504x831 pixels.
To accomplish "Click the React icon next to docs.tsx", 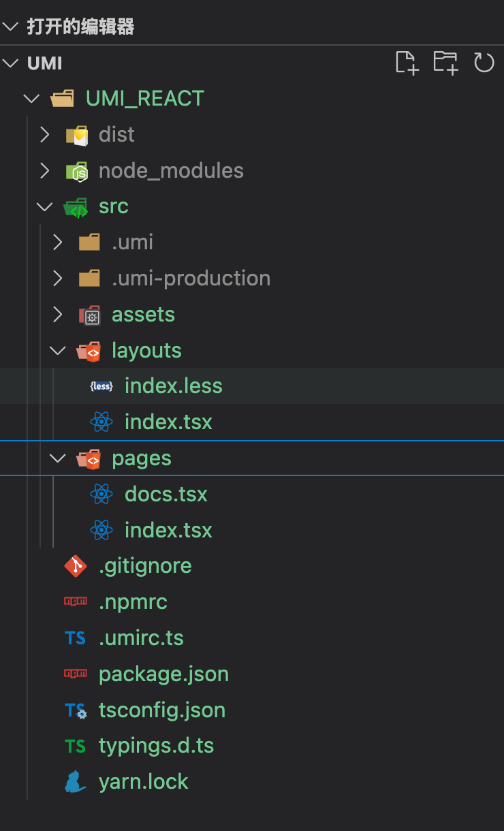I will point(101,494).
